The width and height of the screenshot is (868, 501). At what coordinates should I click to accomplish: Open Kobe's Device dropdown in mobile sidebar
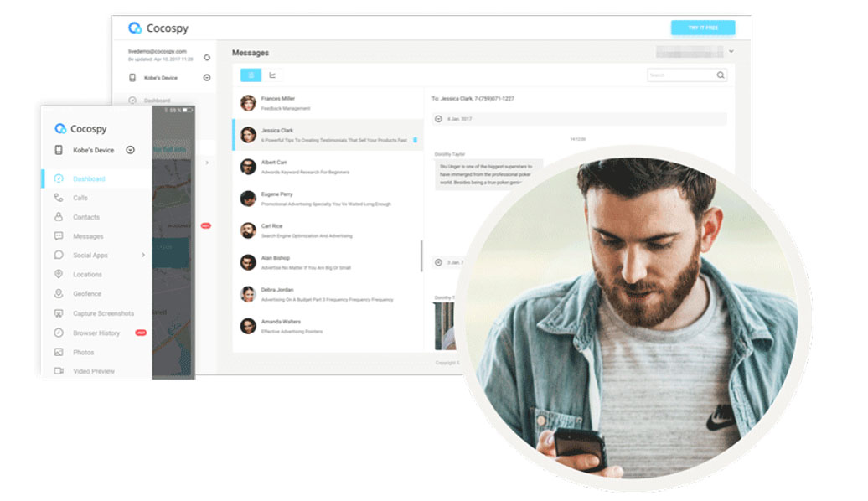tap(130, 149)
